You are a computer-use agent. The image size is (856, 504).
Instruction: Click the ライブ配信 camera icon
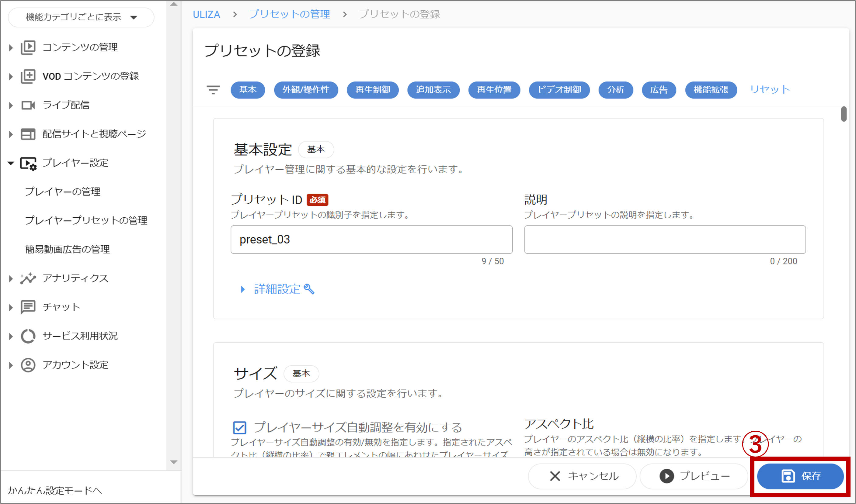click(x=28, y=105)
